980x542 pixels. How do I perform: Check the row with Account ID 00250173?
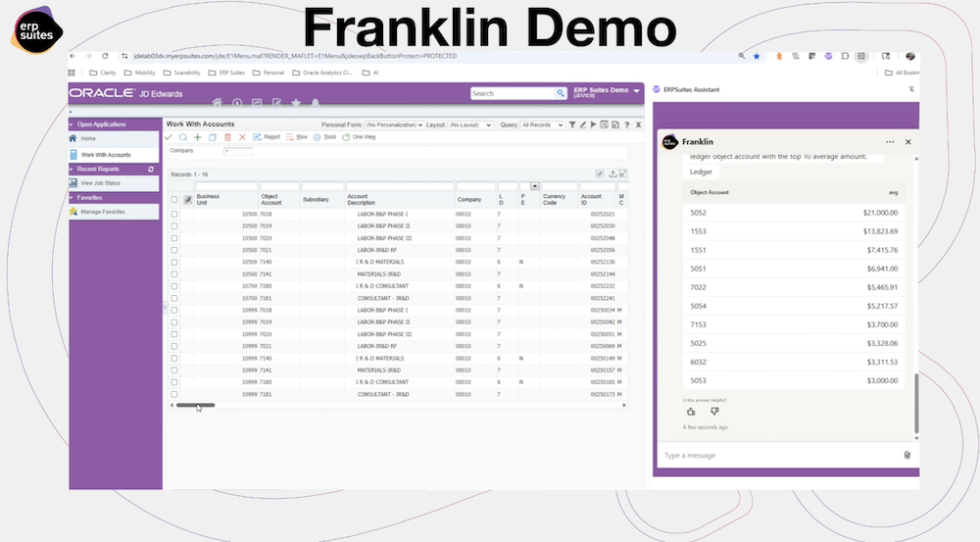(x=174, y=394)
